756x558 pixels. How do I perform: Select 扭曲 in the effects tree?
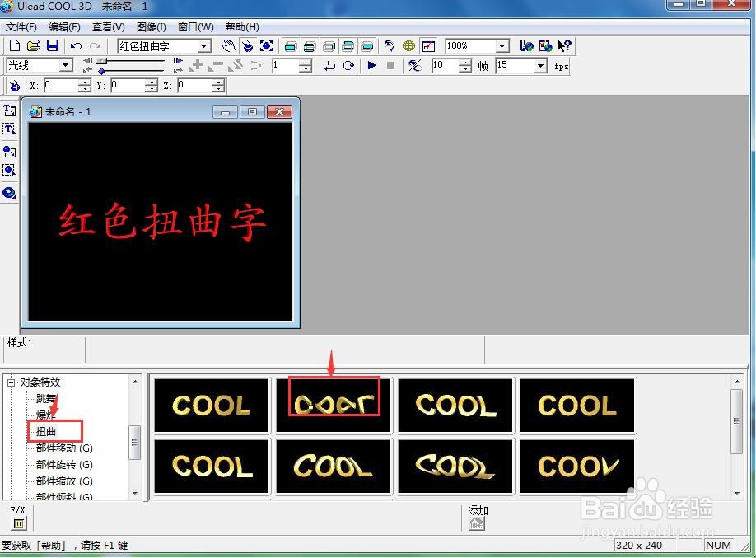(46, 431)
